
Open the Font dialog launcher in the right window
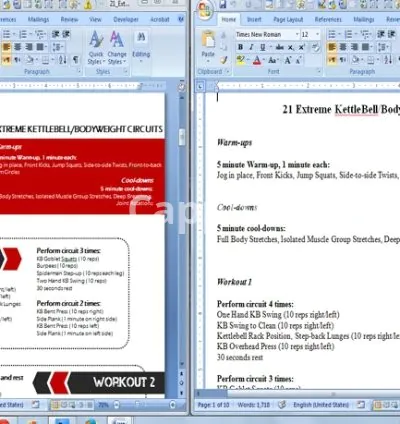(319, 71)
